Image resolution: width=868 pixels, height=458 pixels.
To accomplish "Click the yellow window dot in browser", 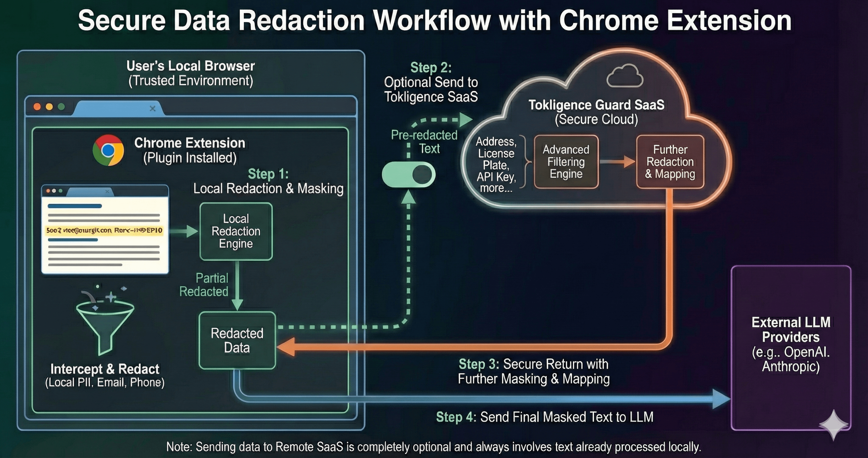I will click(49, 107).
